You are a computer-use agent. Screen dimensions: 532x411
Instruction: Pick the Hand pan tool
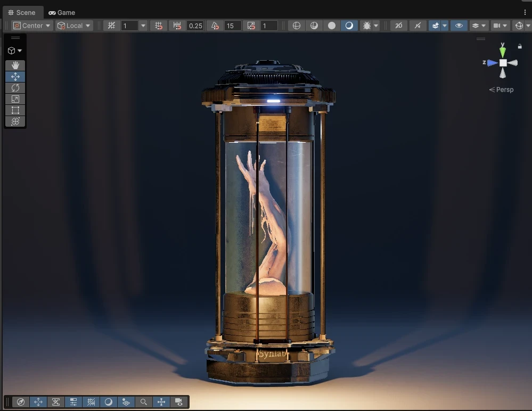(x=15, y=65)
